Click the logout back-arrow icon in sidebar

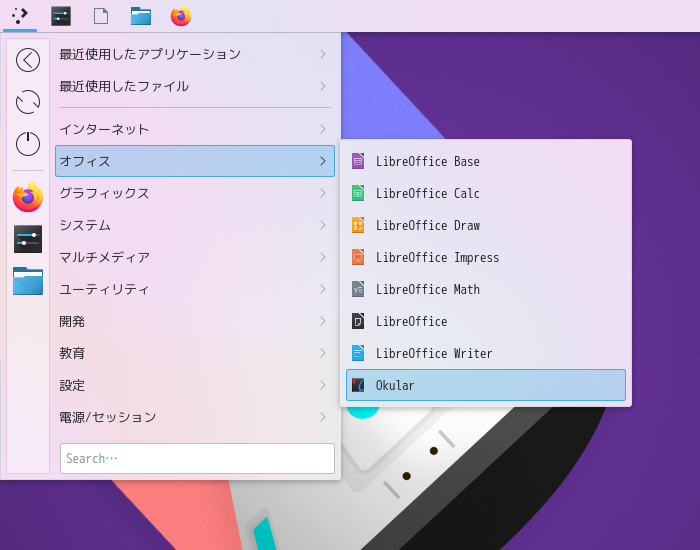click(x=28, y=60)
